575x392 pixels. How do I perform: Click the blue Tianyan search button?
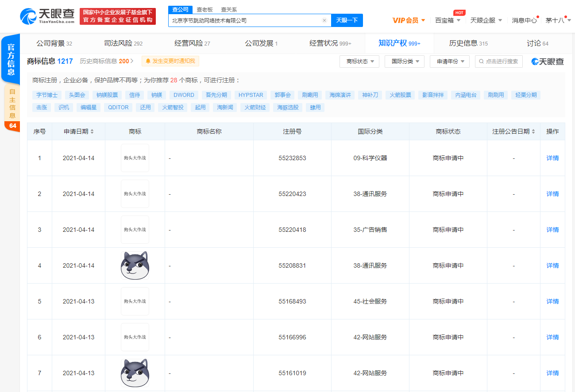(347, 20)
